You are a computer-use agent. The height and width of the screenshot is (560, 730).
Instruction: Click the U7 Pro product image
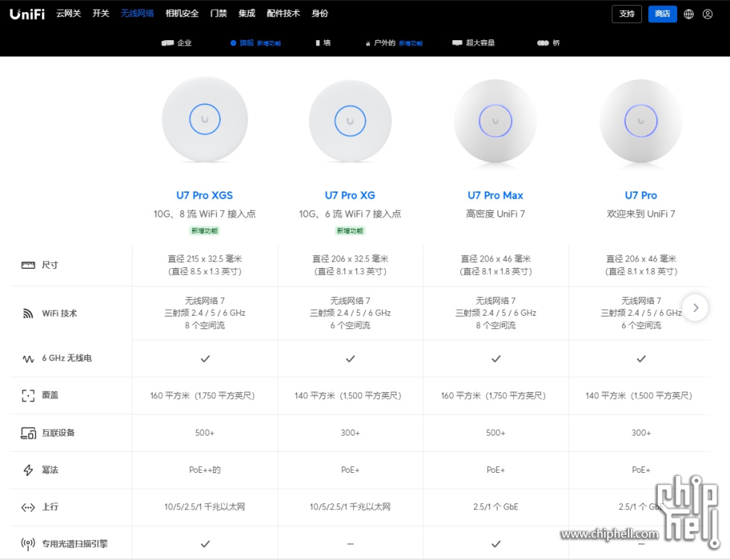641,121
